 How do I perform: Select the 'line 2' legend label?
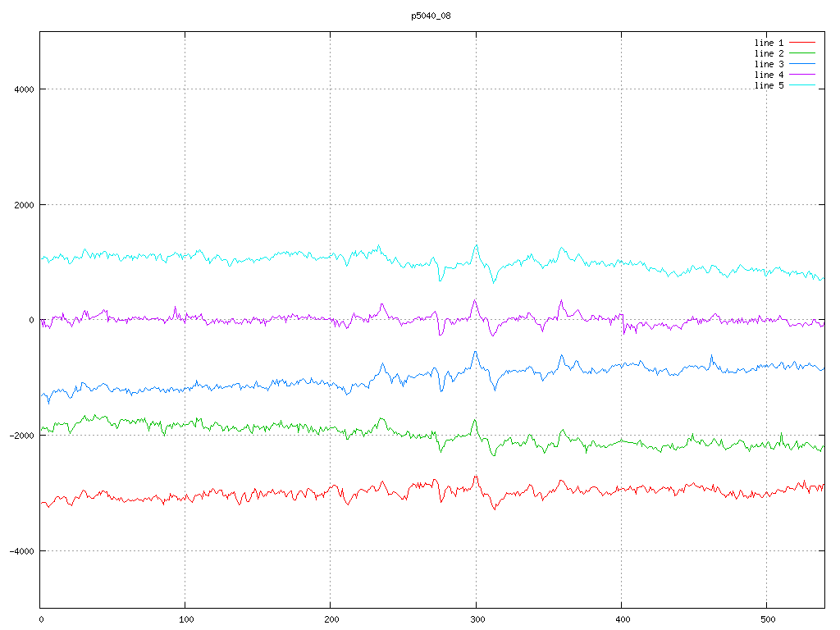[769, 53]
